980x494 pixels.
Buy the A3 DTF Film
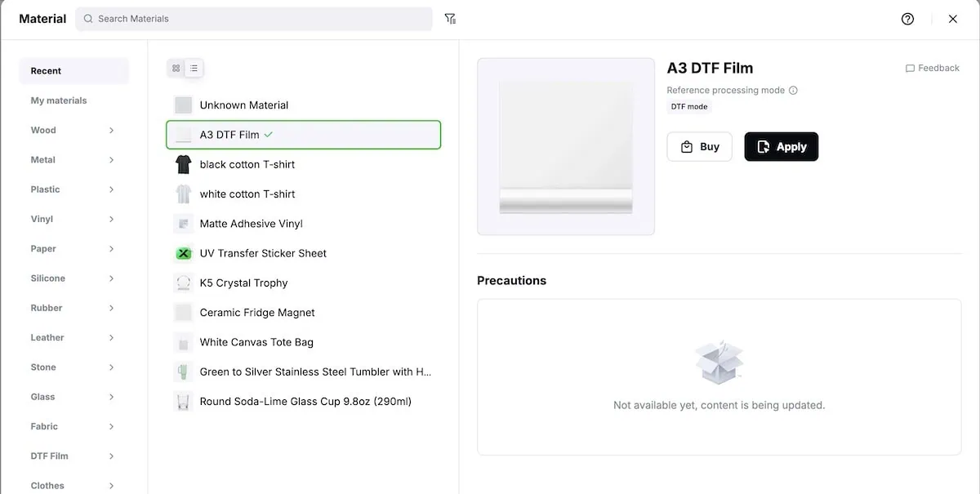tap(700, 147)
